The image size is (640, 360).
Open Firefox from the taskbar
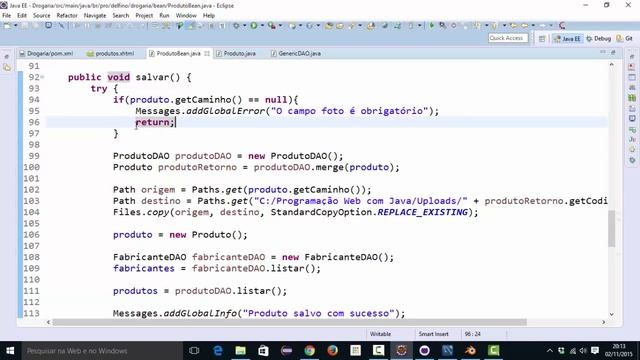(x=332, y=351)
